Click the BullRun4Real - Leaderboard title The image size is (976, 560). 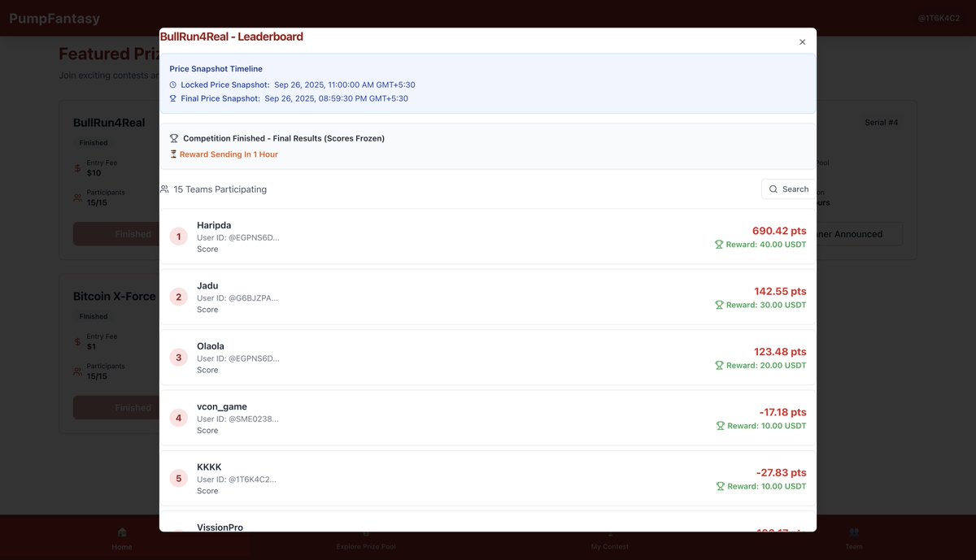point(231,37)
